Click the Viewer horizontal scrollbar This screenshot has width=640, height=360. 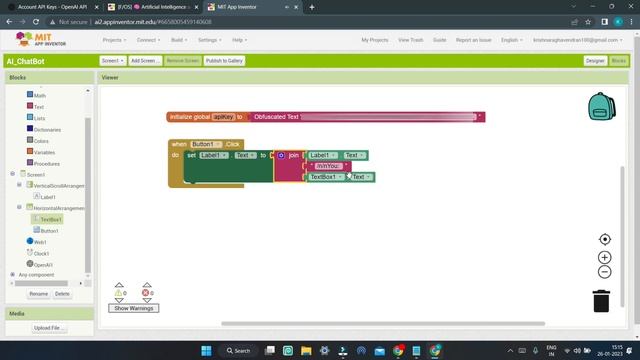click(383, 324)
